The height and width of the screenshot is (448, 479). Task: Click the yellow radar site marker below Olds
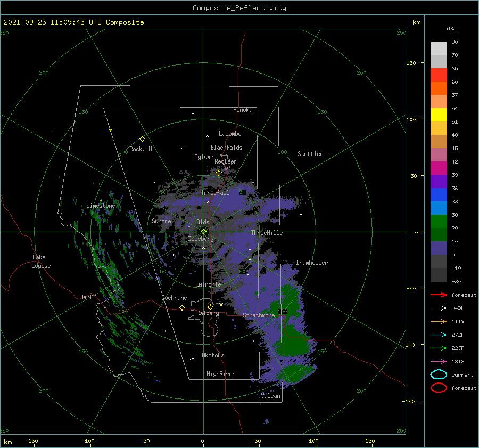[203, 232]
